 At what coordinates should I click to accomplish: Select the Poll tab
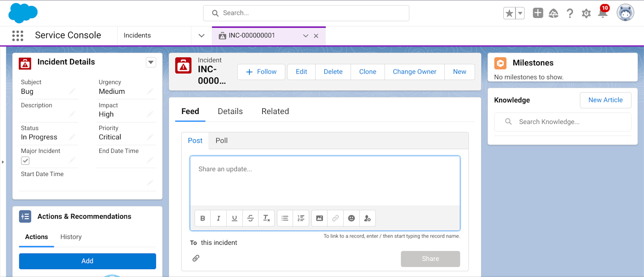point(222,141)
